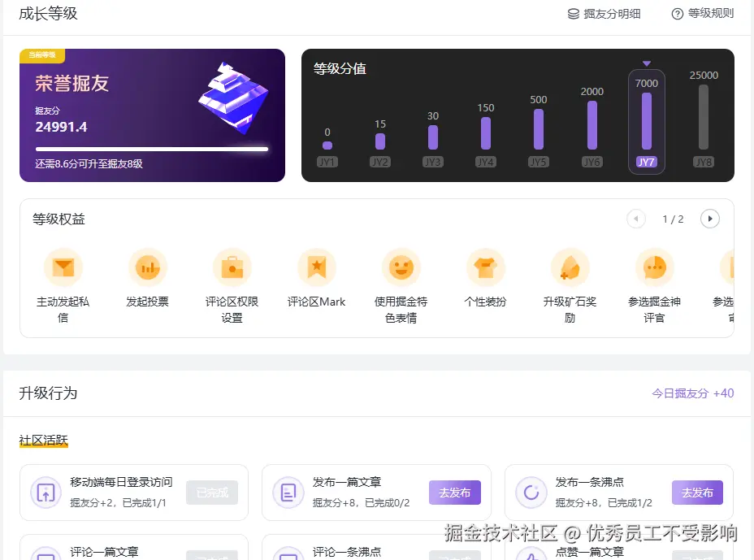The width and height of the screenshot is (754, 560).
Task: Select the 参选掘金神评官 benefit icon
Action: (x=655, y=267)
